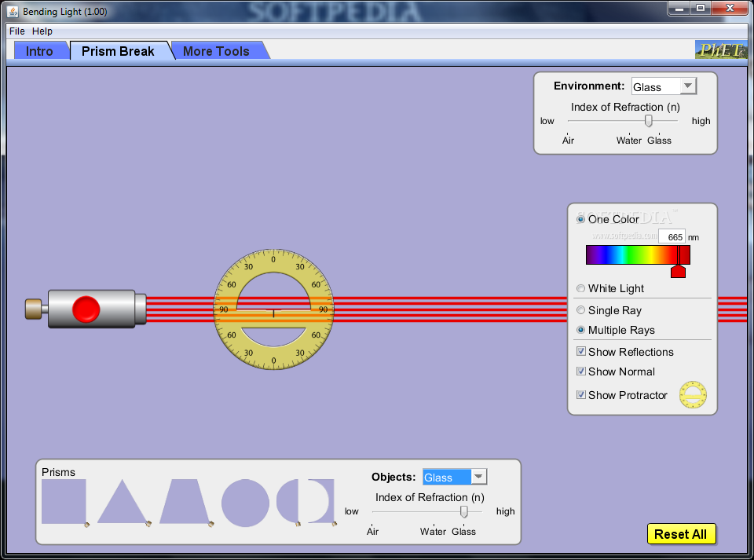Select the triangle prism shape
This screenshot has height=560, width=754.
[123, 501]
